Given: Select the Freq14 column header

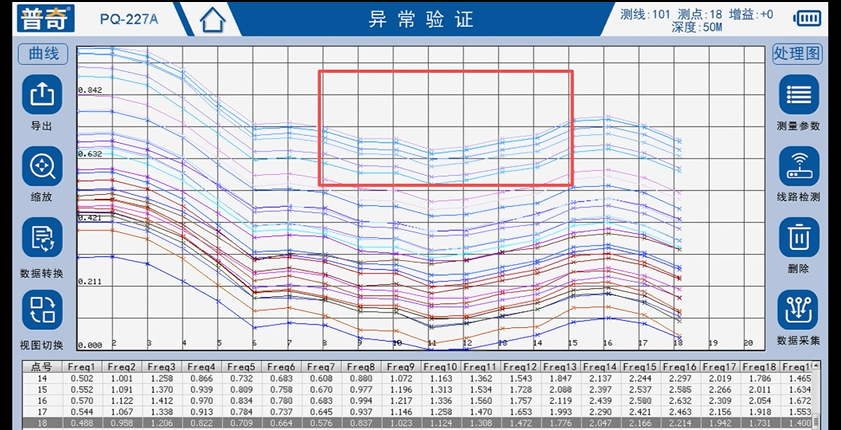Looking at the screenshot, I should pyautogui.click(x=601, y=367).
